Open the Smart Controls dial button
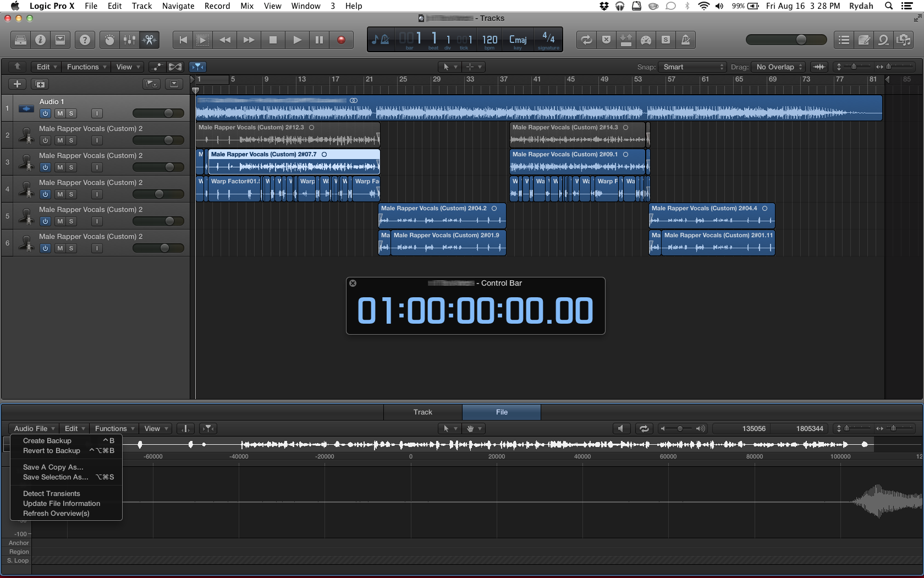The width and height of the screenshot is (924, 578). pos(109,40)
